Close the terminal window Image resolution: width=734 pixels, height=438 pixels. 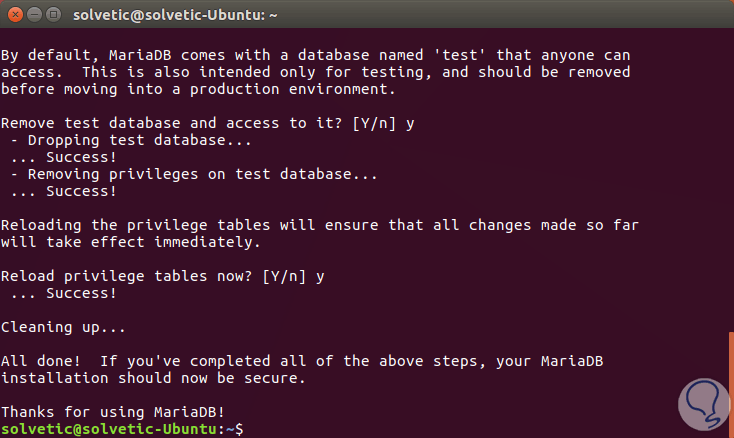click(14, 15)
